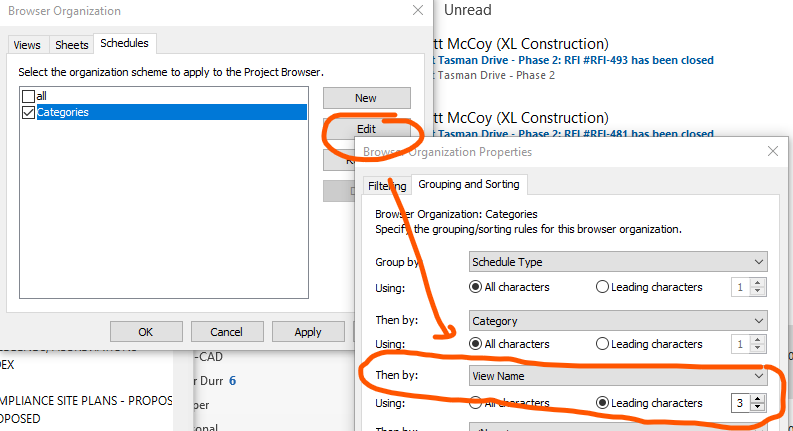Confirm with the OK button
Image resolution: width=793 pixels, height=431 pixels.
(x=146, y=332)
